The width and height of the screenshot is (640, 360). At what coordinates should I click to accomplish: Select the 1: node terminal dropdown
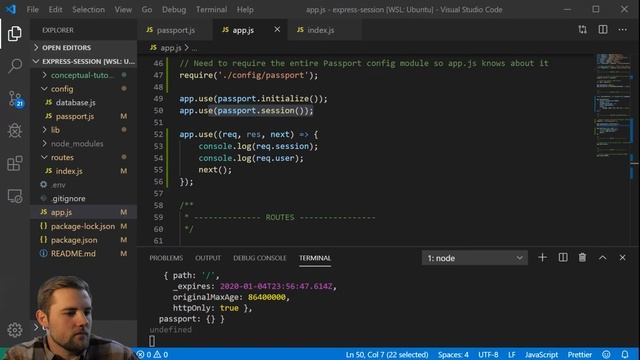[475, 258]
